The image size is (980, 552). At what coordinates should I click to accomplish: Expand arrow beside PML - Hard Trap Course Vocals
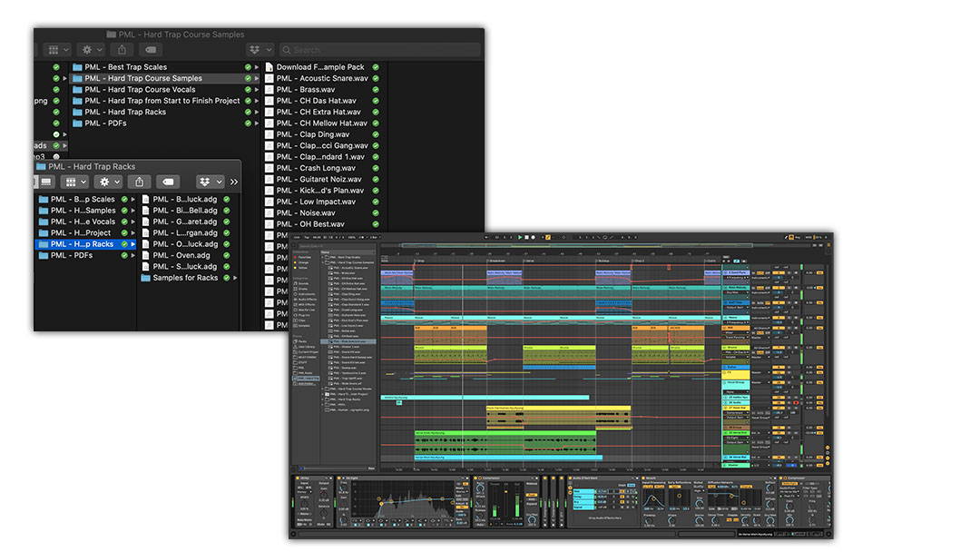tap(256, 89)
